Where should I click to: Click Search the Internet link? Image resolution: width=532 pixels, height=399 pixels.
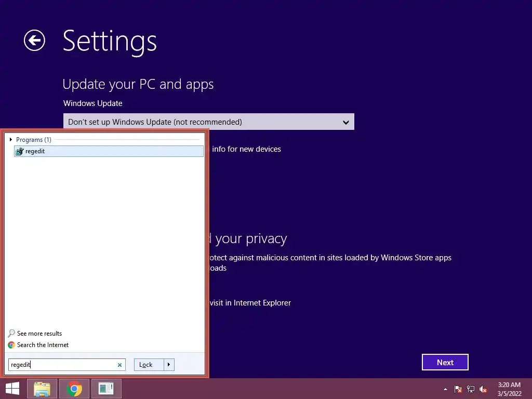point(43,345)
